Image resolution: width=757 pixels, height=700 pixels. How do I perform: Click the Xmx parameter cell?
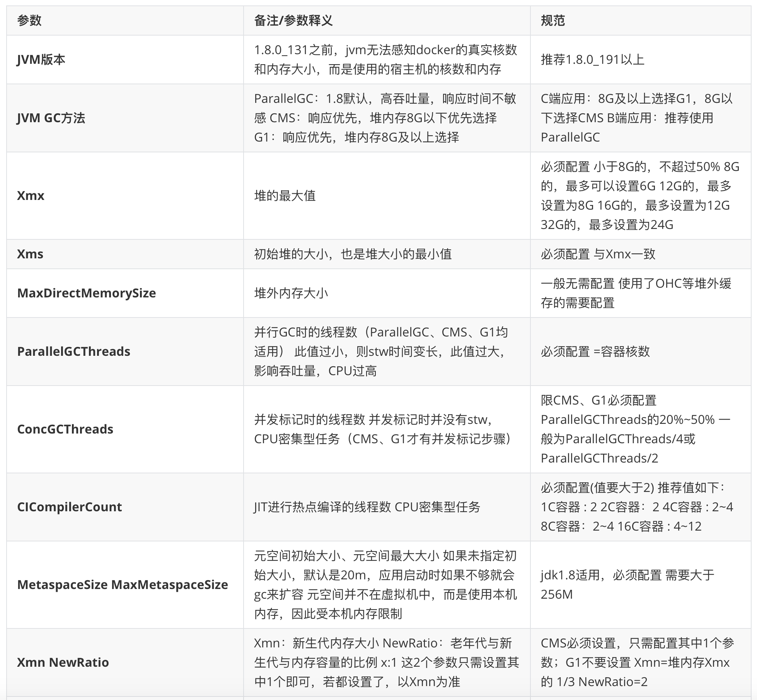click(125, 196)
